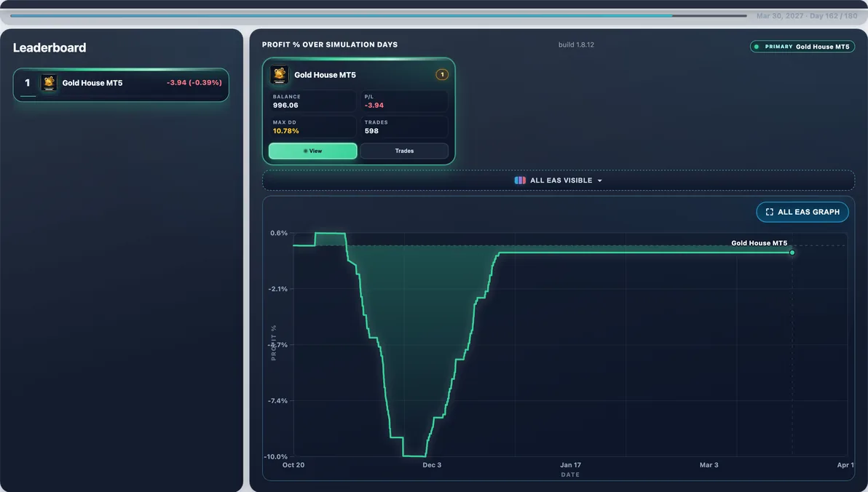
Task: Click the -7.4% y-axis label
Action: (278, 401)
